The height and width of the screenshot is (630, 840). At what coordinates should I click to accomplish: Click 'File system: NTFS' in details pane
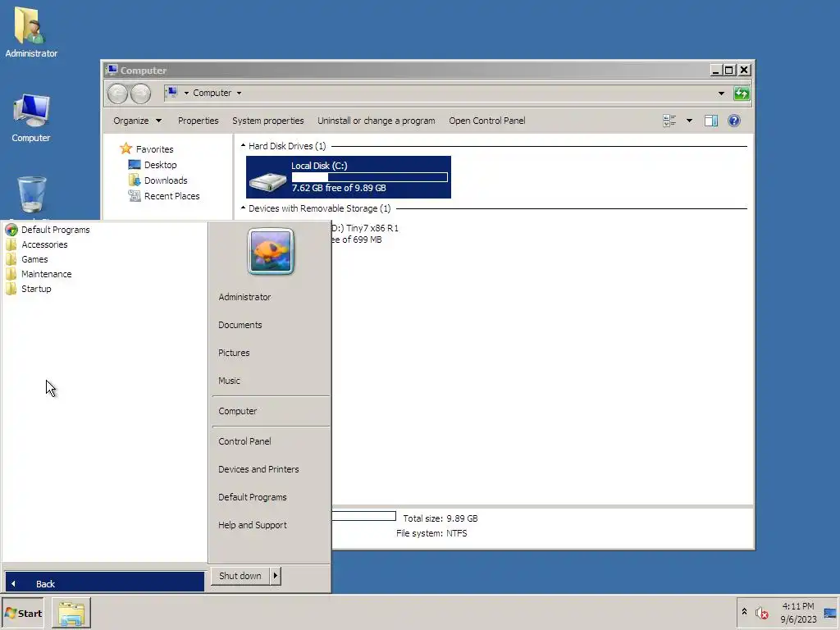(x=431, y=533)
